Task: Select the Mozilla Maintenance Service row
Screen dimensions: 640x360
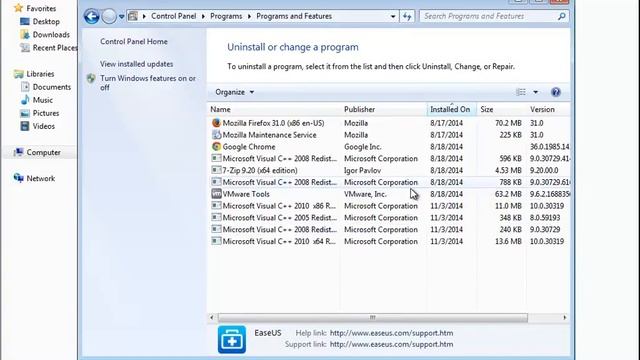Action: [x=389, y=135]
